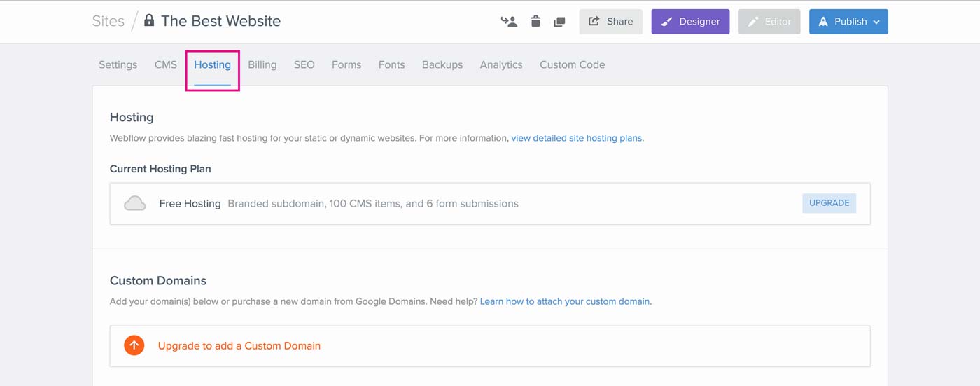This screenshot has height=386, width=980.
Task: Click the Free Hosting cloud icon
Action: click(x=135, y=204)
